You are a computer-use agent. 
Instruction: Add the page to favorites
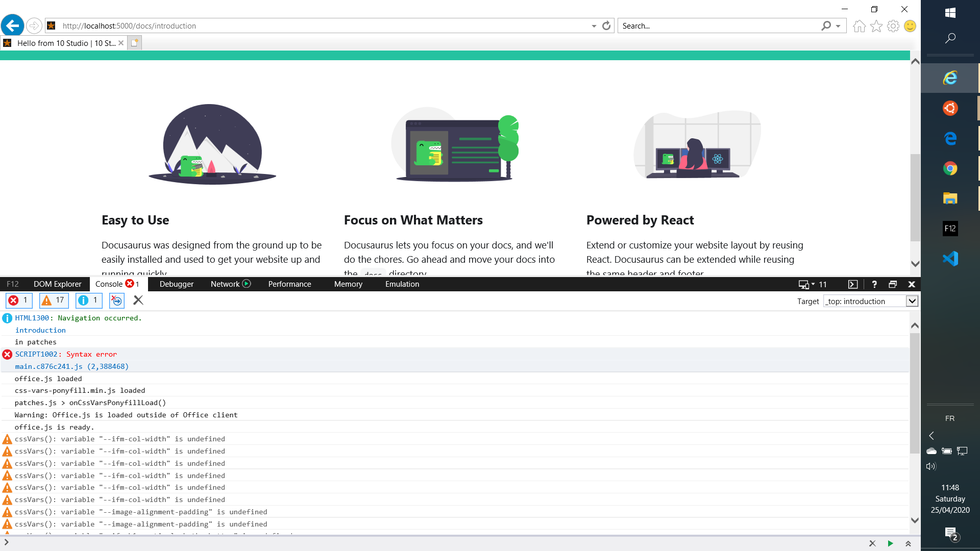coord(876,26)
